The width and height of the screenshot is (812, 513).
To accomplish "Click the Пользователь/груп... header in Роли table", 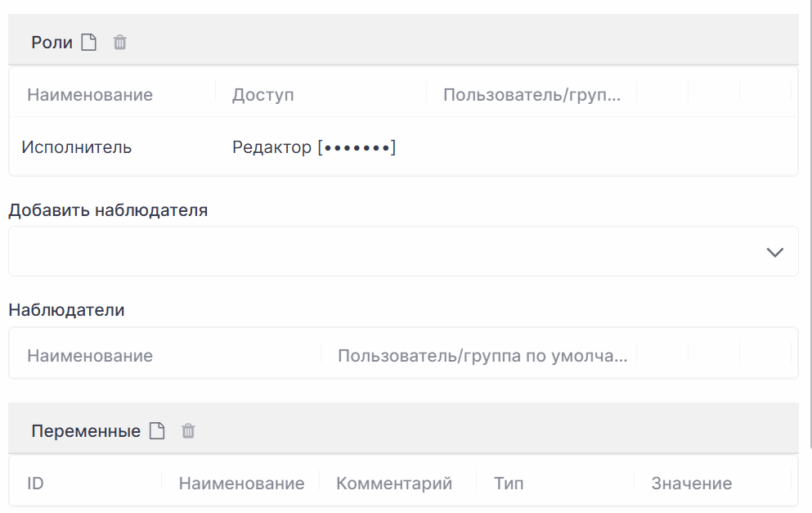I will point(532,95).
